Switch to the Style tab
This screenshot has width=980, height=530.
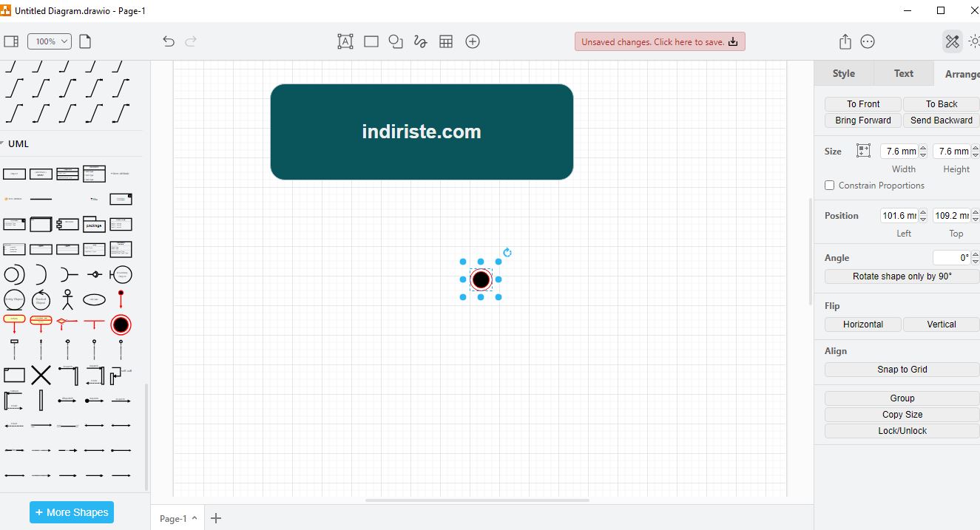coord(844,73)
